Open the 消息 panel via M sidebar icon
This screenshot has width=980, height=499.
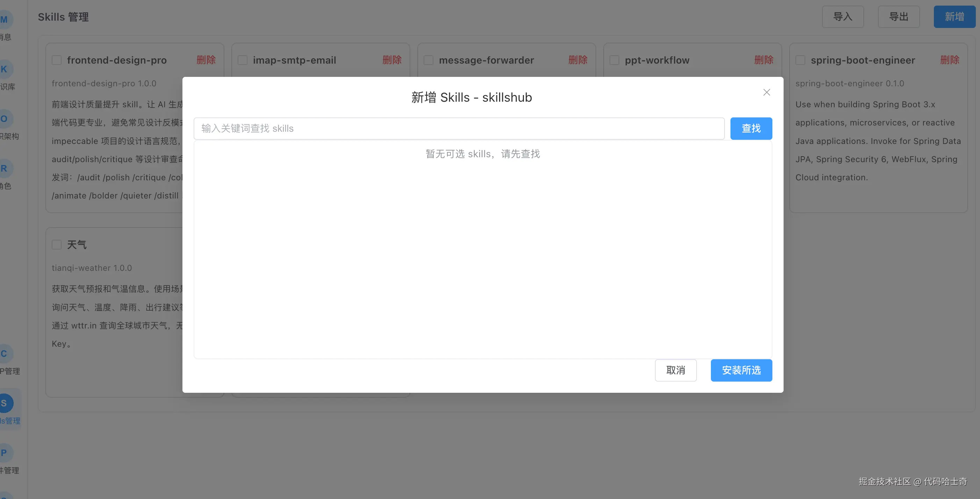coord(5,20)
